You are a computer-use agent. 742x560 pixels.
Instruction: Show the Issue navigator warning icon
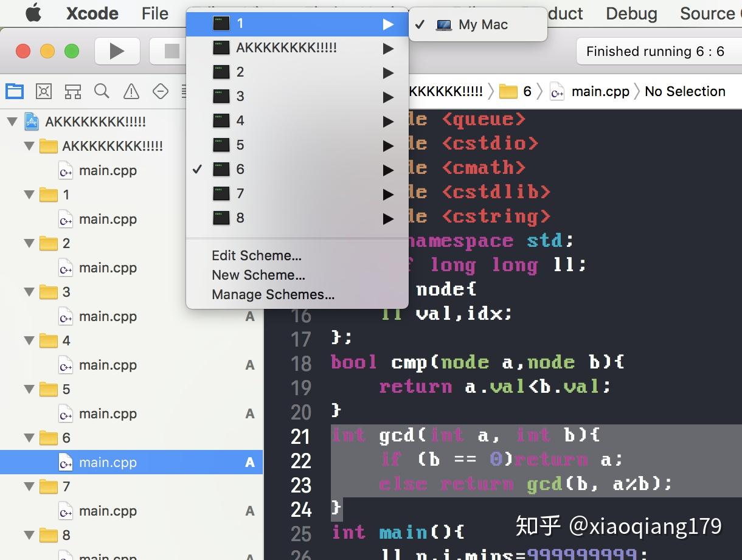pyautogui.click(x=131, y=91)
